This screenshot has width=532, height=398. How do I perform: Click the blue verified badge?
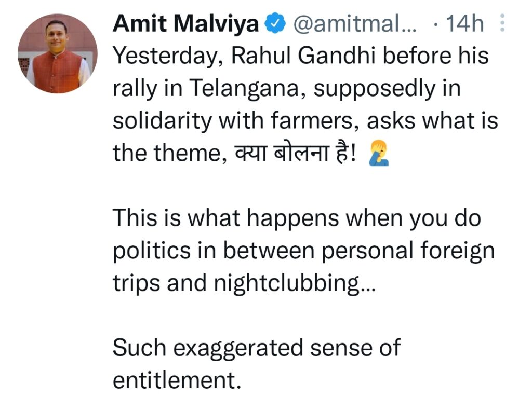click(275, 23)
